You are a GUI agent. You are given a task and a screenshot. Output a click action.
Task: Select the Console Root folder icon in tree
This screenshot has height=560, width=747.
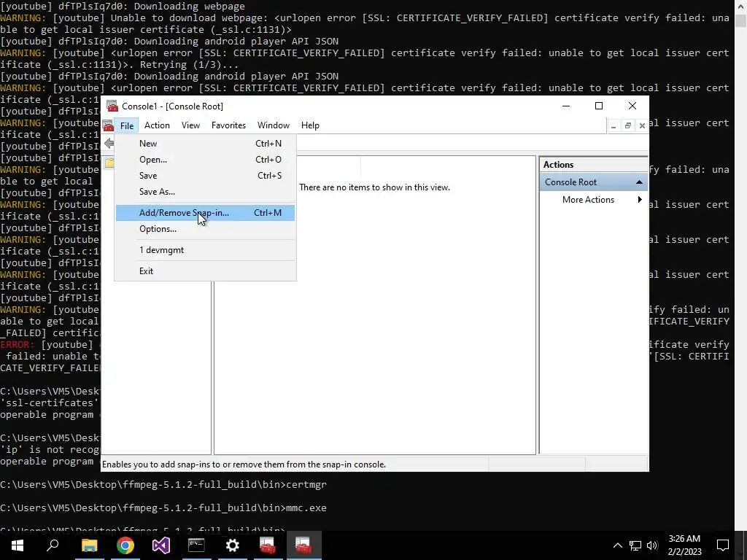point(109,163)
